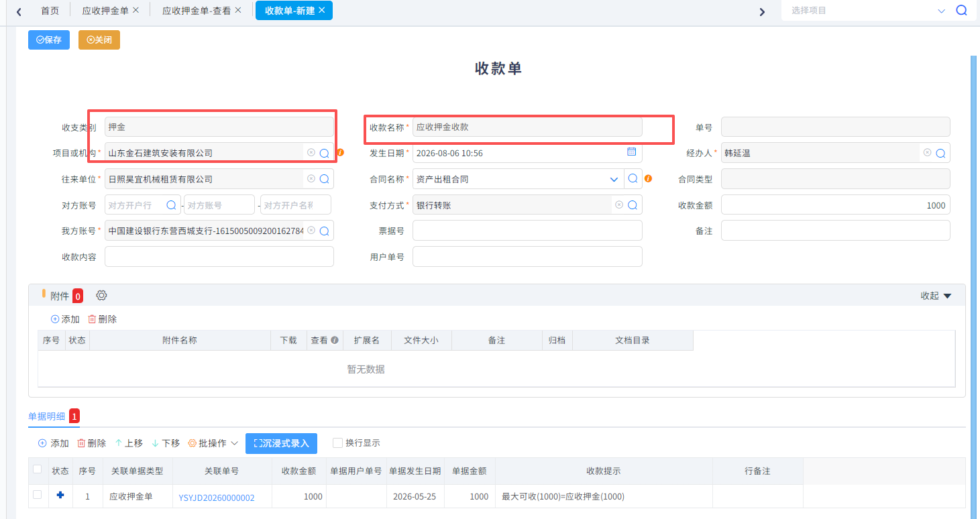Toggle the 换行显示 checkbox
This screenshot has width=980, height=519.
pos(337,443)
